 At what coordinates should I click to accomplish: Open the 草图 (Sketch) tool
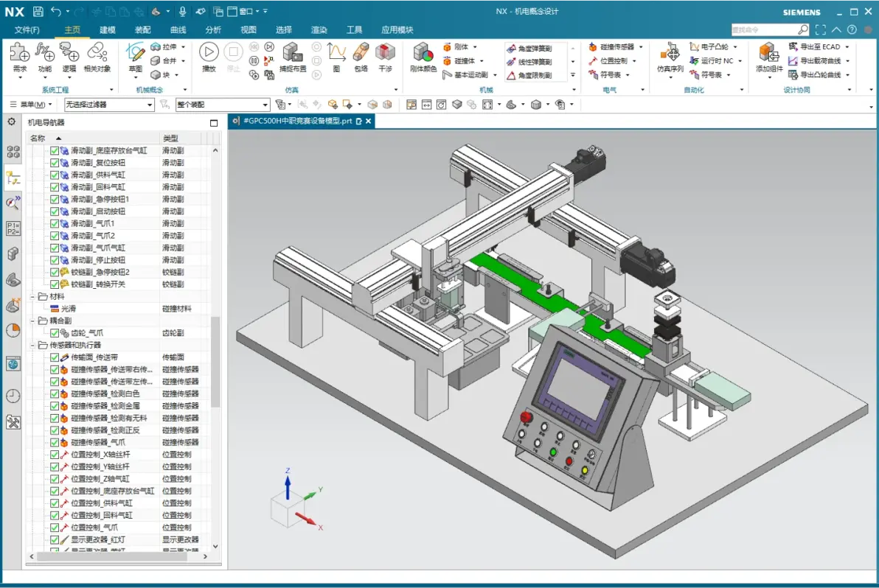click(135, 54)
